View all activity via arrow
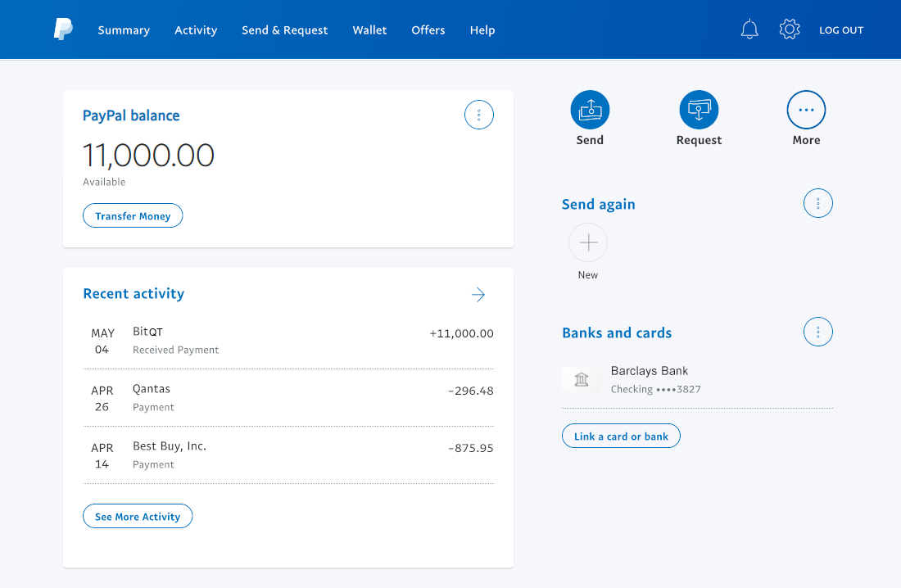Screen dimensions: 901x588 tap(478, 295)
